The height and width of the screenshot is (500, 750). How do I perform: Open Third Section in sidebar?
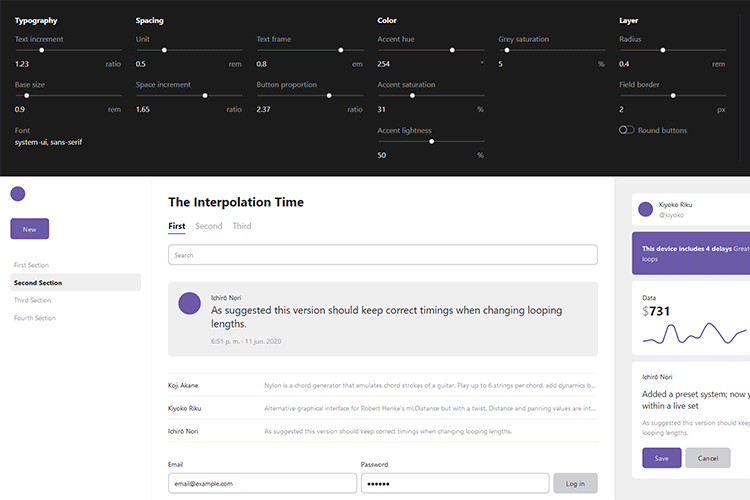coord(33,300)
